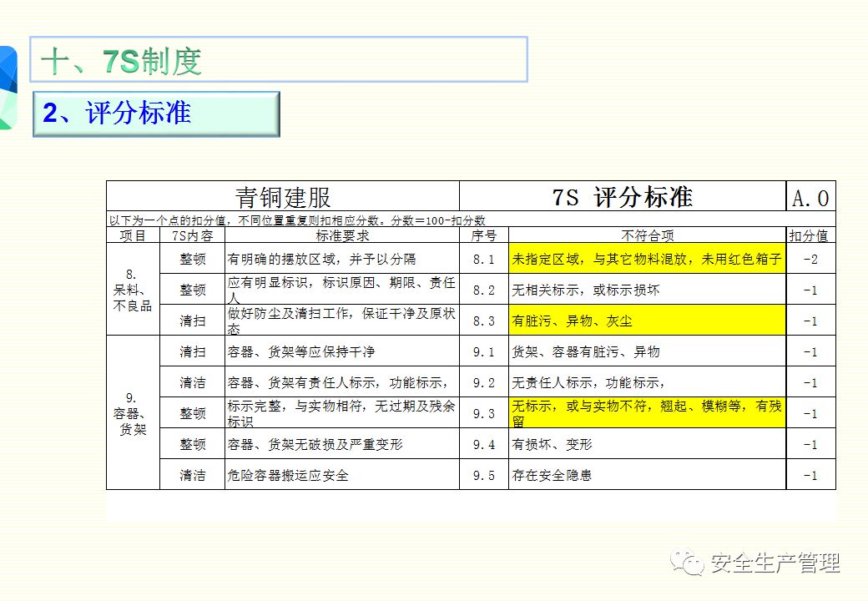Click the project cell "9. 容器、货架"
The width and height of the screenshot is (868, 601).
[133, 413]
